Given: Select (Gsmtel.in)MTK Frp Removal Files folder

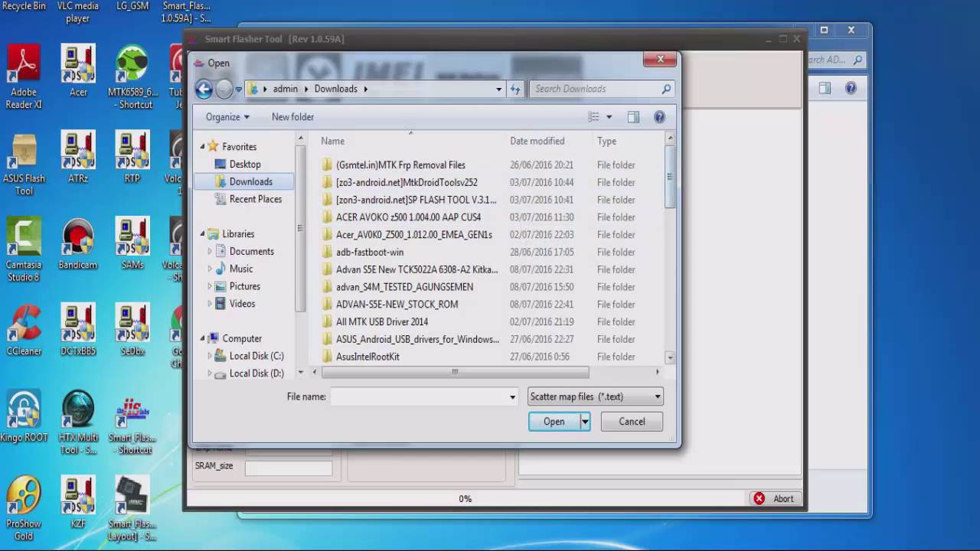Looking at the screenshot, I should click(x=400, y=165).
